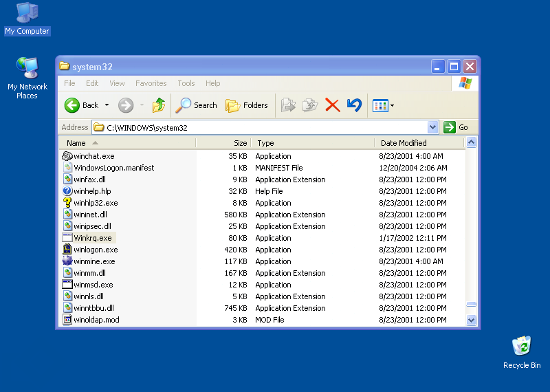Click the MANIFEST File type cell
This screenshot has height=392, width=550.
(279, 168)
